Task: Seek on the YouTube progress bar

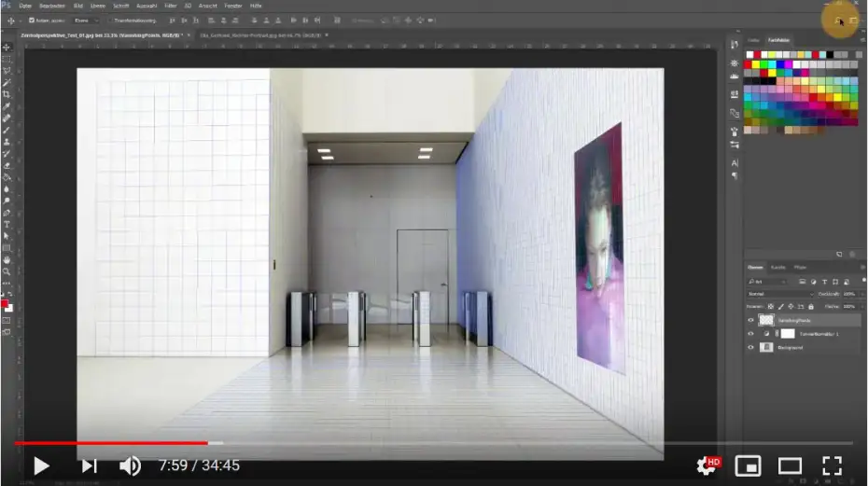Action: click(433, 443)
